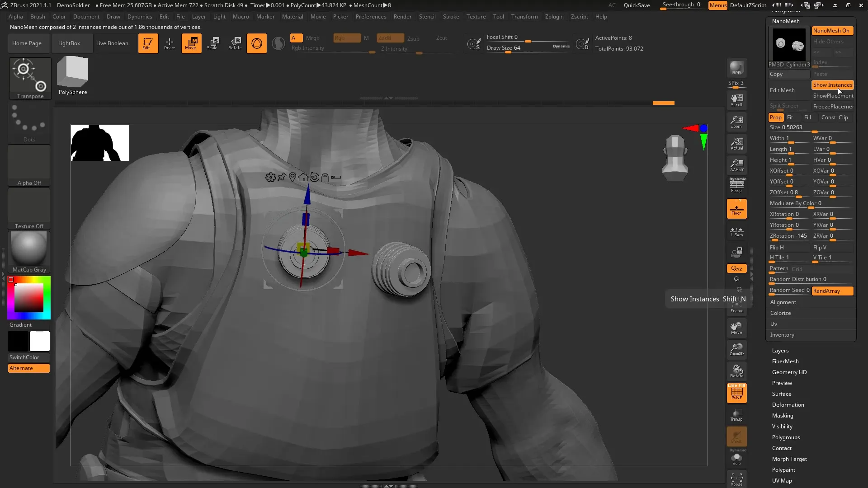Open the Dots stroke picker
This screenshot has width=868, height=488.
pyautogui.click(x=29, y=122)
